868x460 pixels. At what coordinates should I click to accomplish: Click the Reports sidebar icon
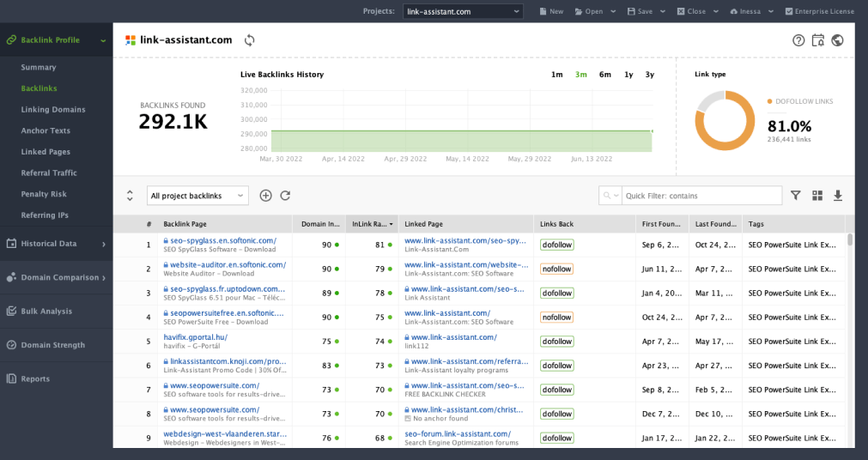(x=11, y=378)
